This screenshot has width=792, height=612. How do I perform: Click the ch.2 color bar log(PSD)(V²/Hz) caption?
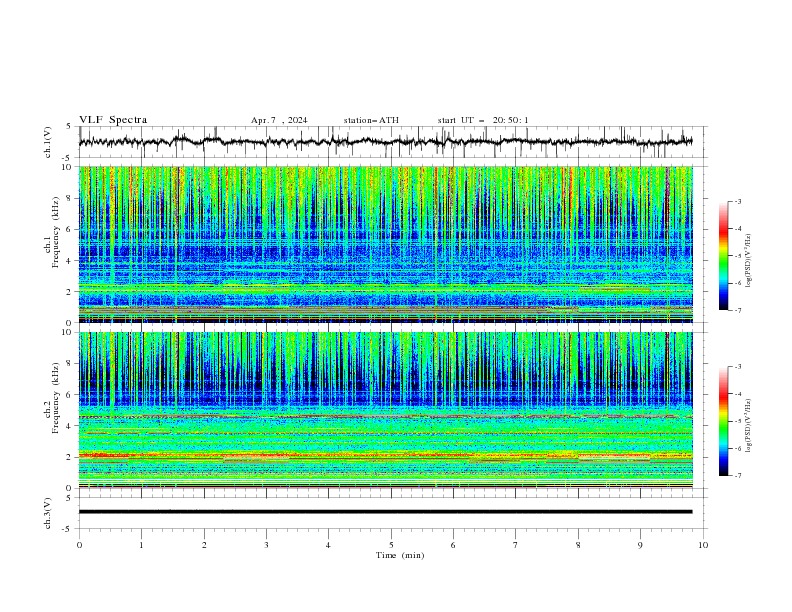click(x=749, y=426)
